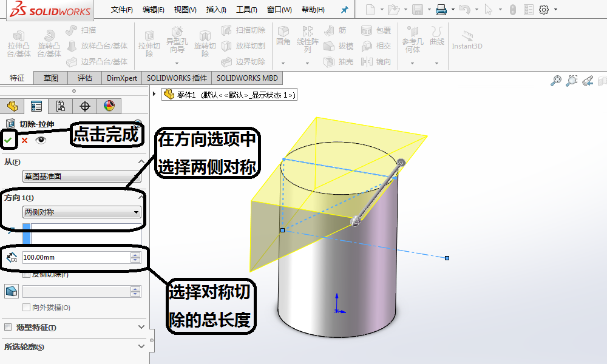This screenshot has height=364, width=607.
Task: Click the Extruded Cut (拉伸切除) tool
Action: pos(149,44)
